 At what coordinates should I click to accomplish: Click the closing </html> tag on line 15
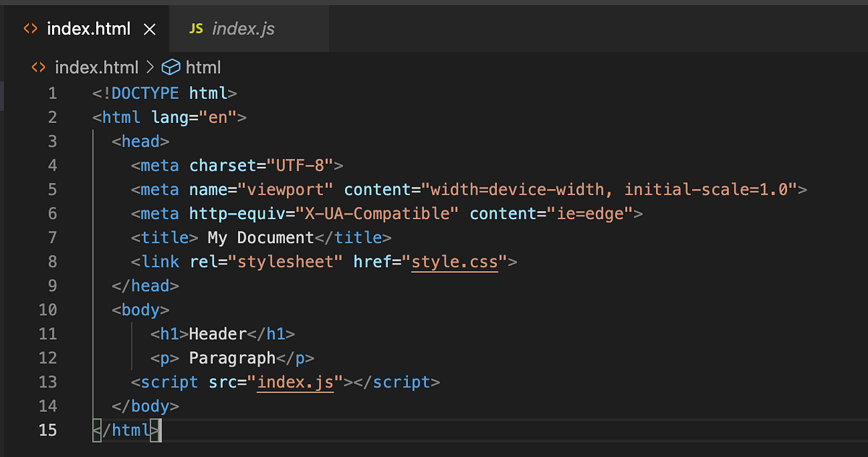[x=126, y=430]
